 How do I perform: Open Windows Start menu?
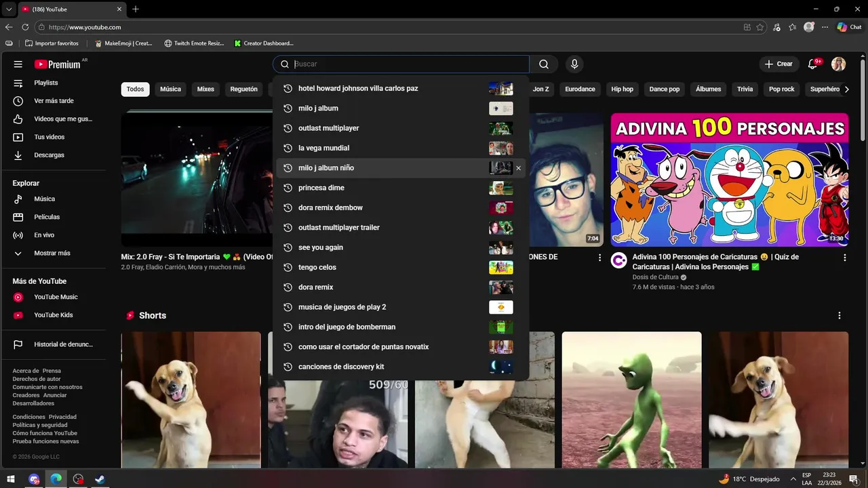pos(11,479)
